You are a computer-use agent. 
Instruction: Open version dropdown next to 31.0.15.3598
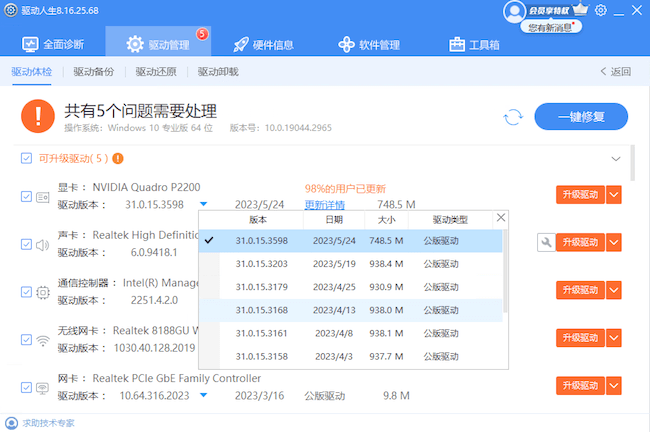[x=204, y=204]
